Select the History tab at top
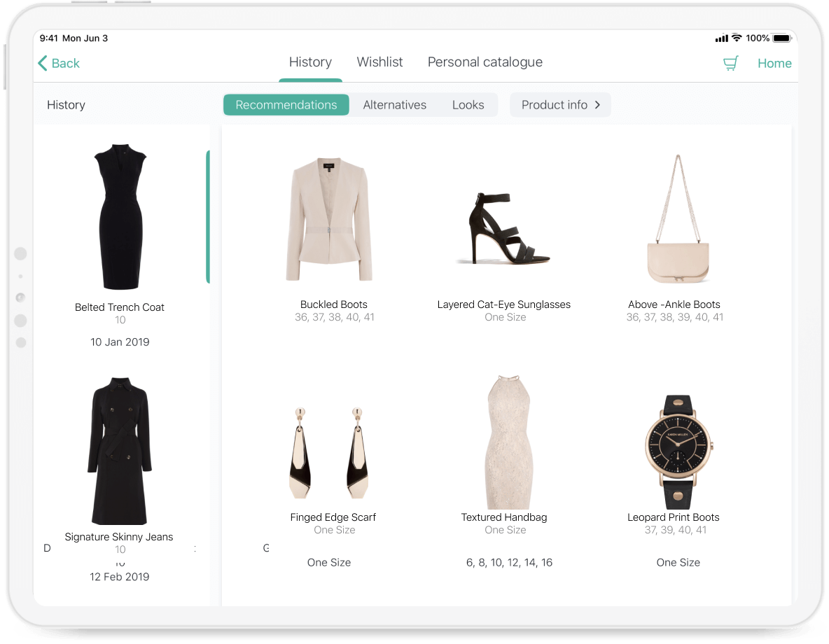 coord(310,62)
